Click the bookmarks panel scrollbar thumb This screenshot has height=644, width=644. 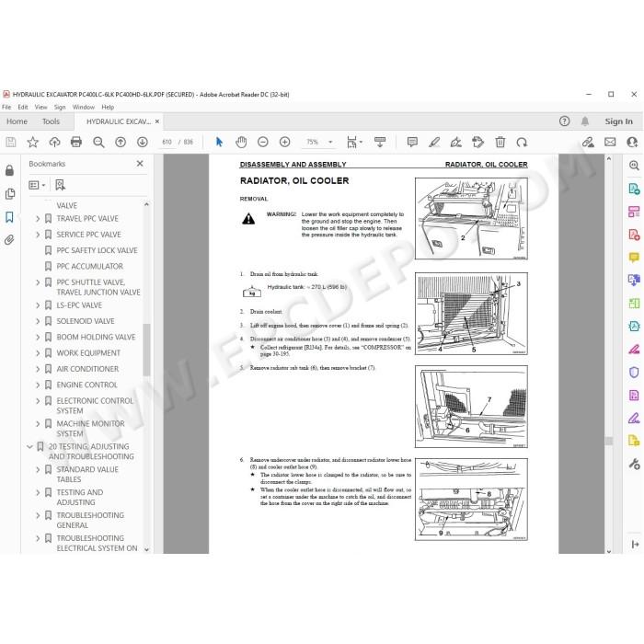146,350
